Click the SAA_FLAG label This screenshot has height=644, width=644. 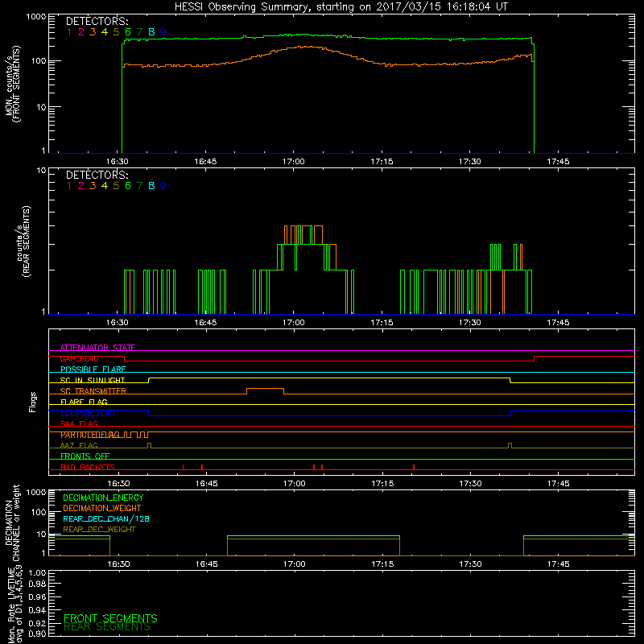point(79,423)
